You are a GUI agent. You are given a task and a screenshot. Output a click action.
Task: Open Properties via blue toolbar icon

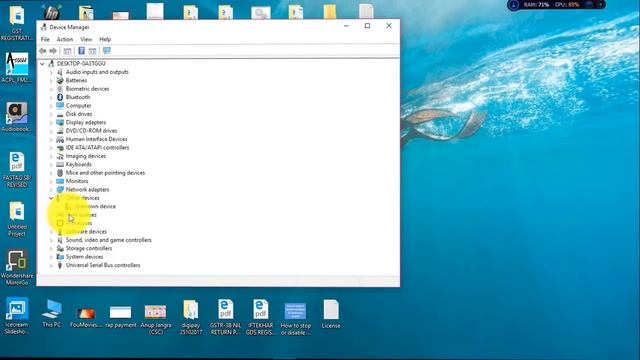tap(81, 51)
